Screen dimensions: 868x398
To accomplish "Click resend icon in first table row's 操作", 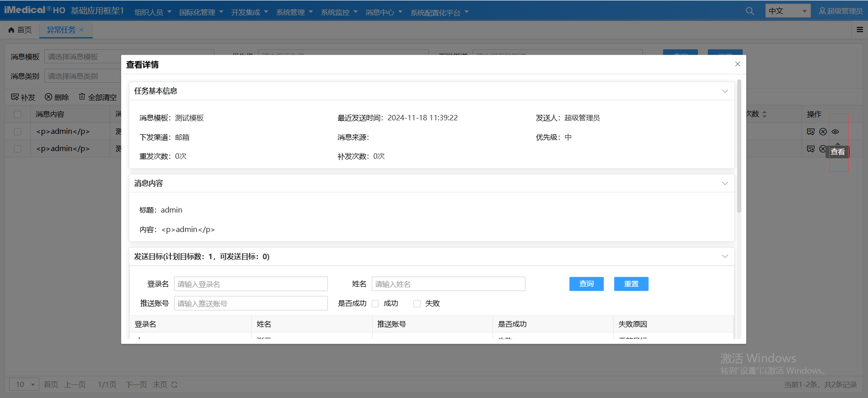I will click(811, 132).
